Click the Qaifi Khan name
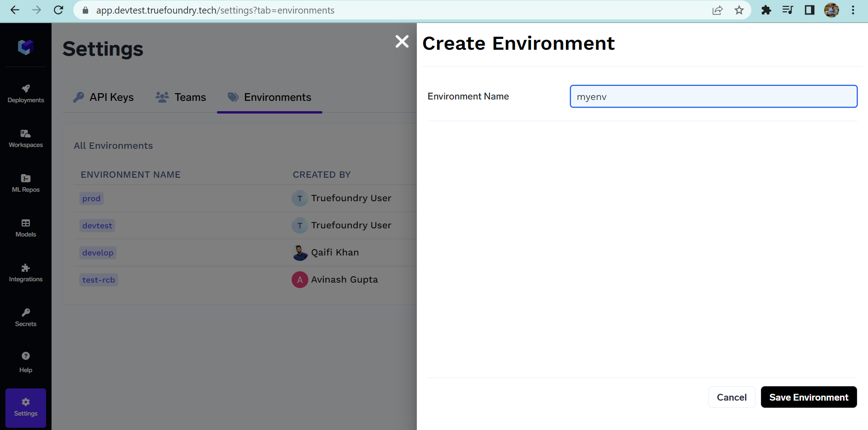Image resolution: width=868 pixels, height=430 pixels. coord(335,252)
